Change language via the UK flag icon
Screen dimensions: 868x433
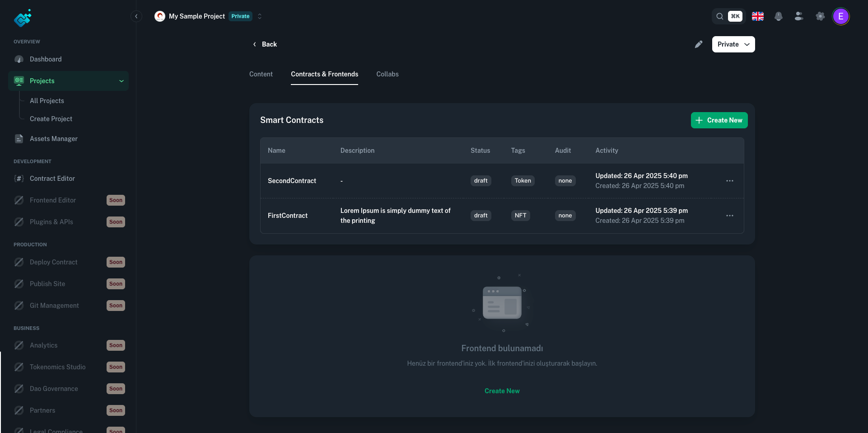point(758,16)
